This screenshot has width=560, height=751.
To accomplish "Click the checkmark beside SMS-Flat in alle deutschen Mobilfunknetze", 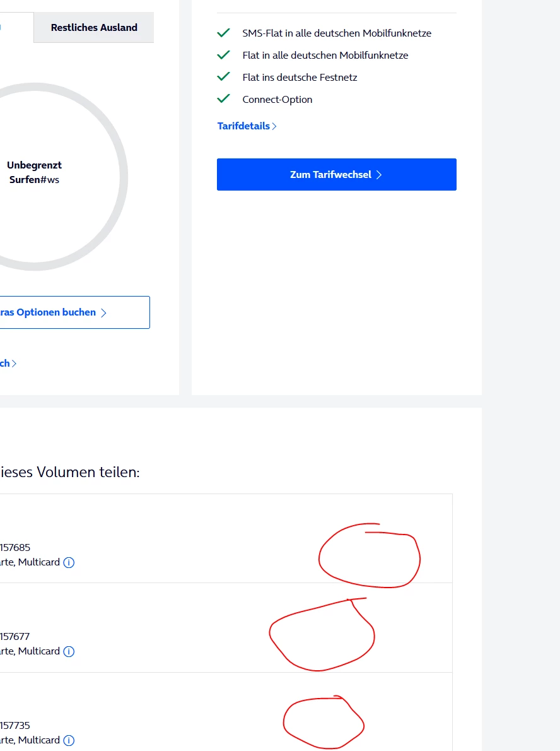I will (223, 33).
